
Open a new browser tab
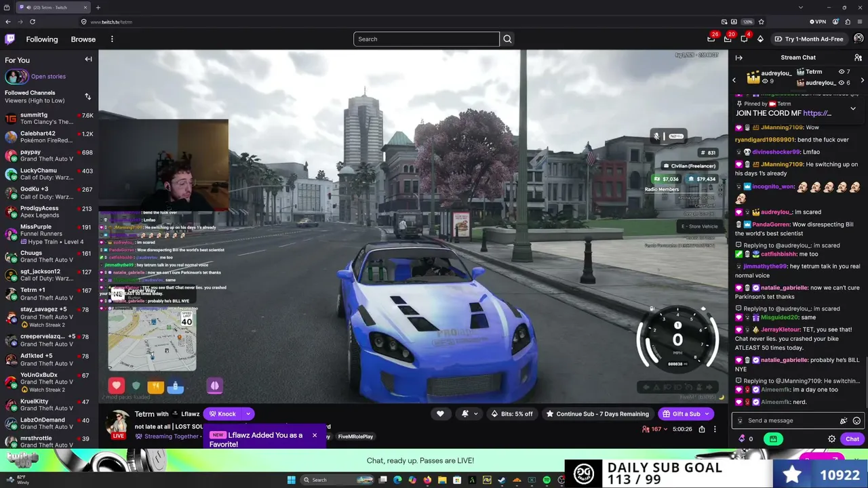coord(98,7)
